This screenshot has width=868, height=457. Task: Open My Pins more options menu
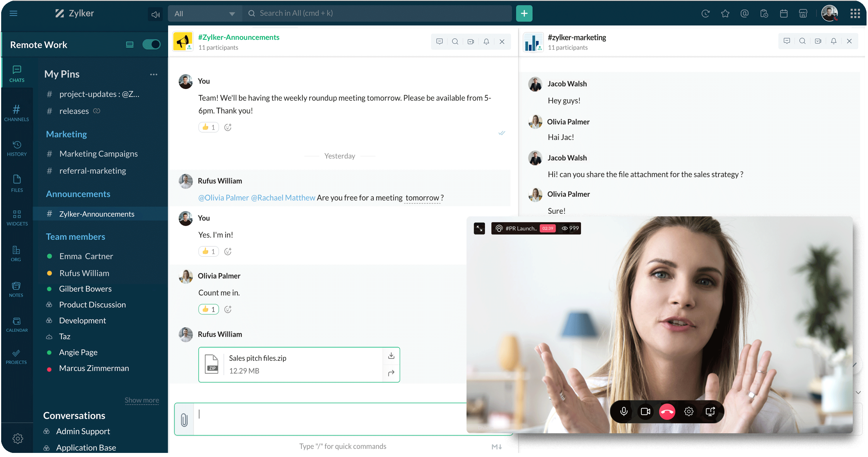tap(154, 74)
